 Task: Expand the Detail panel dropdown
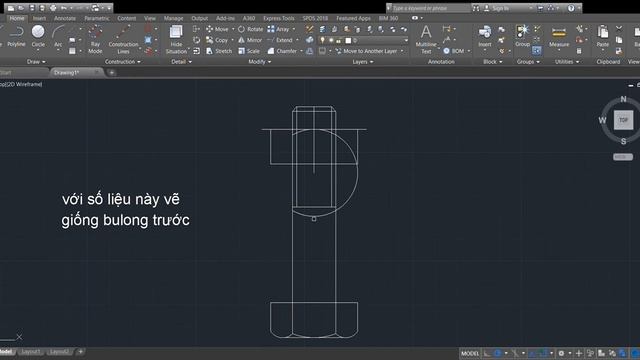click(x=181, y=62)
